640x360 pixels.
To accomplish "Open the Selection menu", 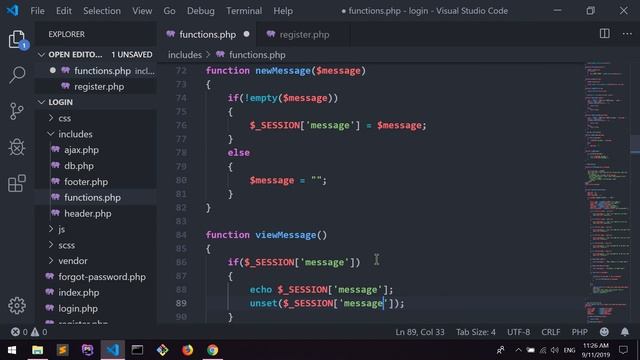I will pos(102,11).
